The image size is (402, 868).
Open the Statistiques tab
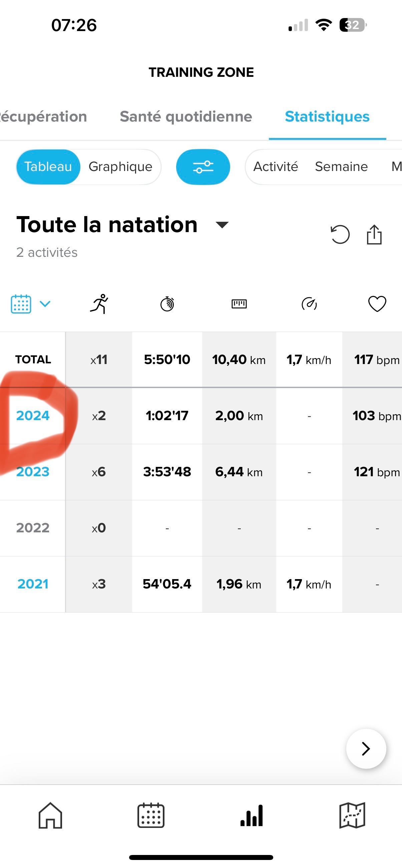point(327,117)
